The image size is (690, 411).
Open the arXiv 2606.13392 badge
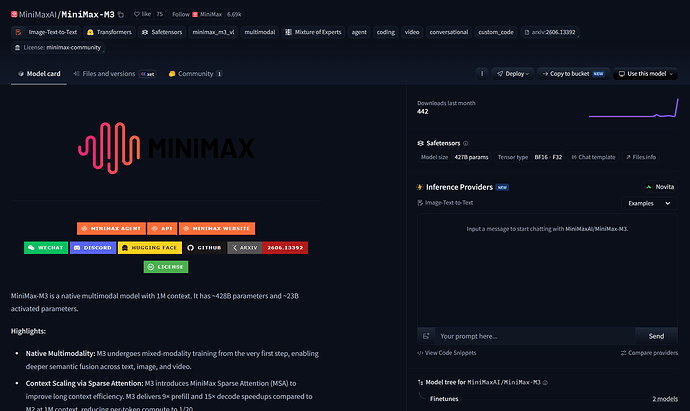tap(268, 248)
